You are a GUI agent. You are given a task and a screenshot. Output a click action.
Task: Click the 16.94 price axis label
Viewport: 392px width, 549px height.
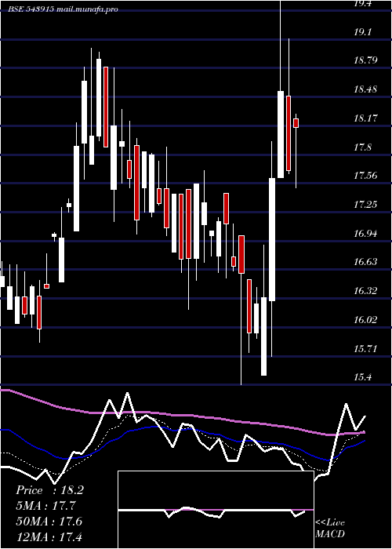365,234
